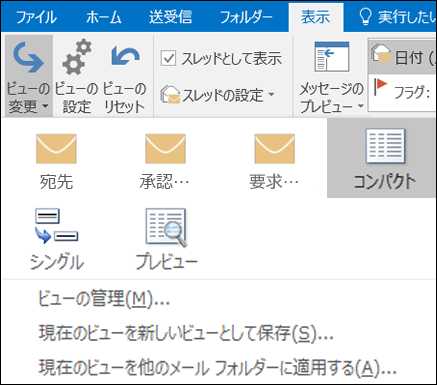Screen dimensions: 437x385
Task: Select the コンパクト view icon
Action: pyautogui.click(x=385, y=146)
